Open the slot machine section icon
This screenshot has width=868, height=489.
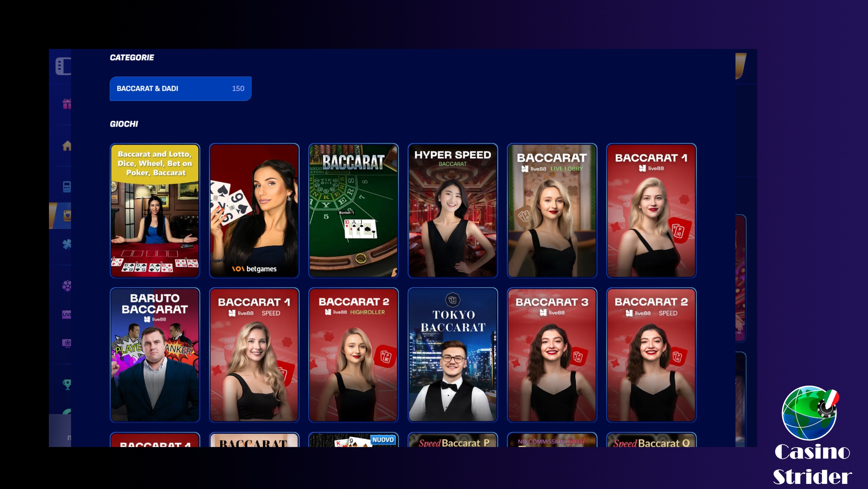tap(67, 187)
